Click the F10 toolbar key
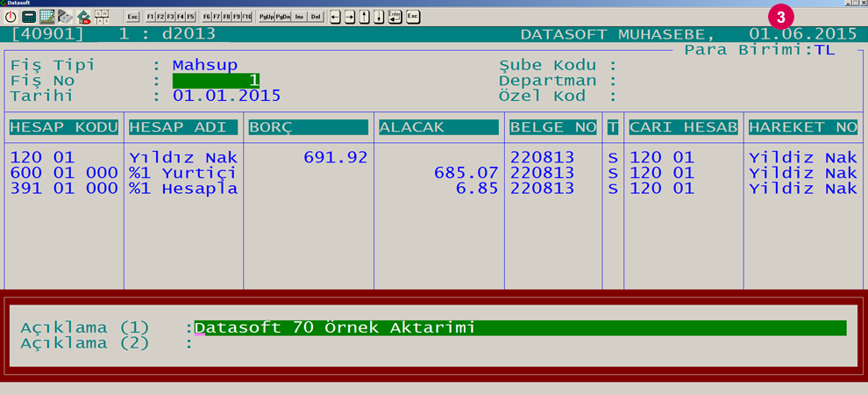This screenshot has height=395, width=868. (247, 17)
